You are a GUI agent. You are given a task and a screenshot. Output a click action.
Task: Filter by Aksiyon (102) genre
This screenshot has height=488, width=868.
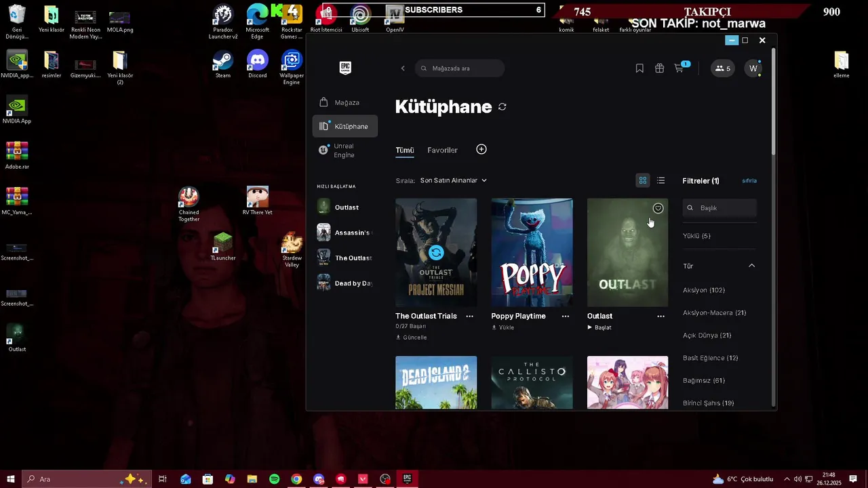click(704, 290)
